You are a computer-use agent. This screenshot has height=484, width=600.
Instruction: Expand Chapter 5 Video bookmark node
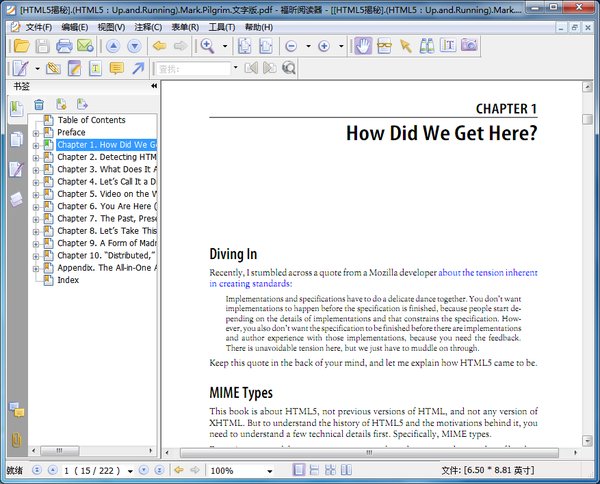[36, 195]
